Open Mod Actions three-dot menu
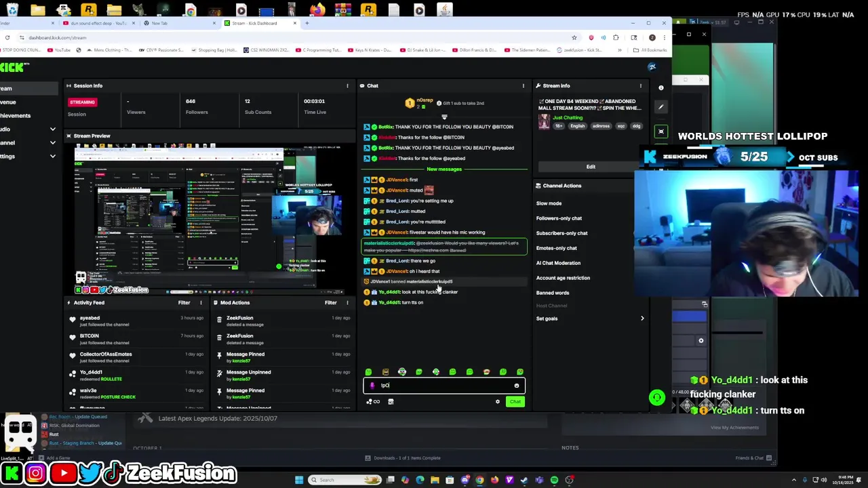This screenshot has height=488, width=868. point(347,302)
